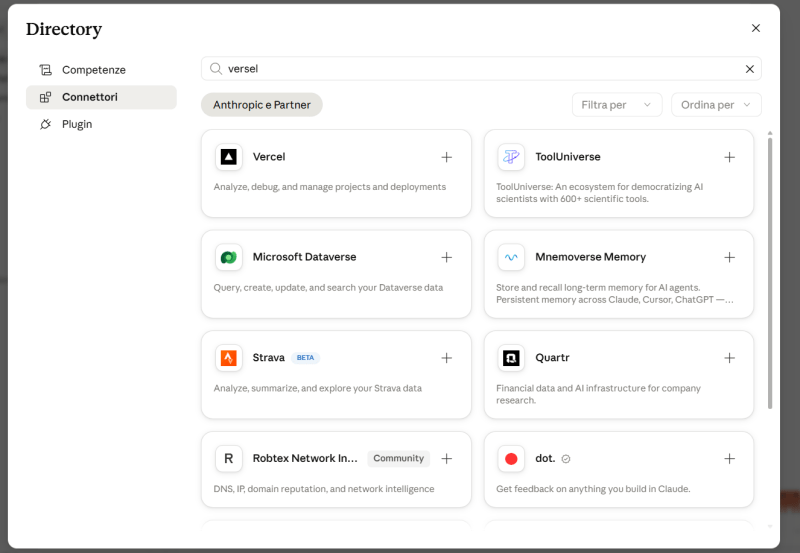Click 'An ecosystem for democratizing AI' description
Viewport: 800px width, 553px height.
[599, 193]
